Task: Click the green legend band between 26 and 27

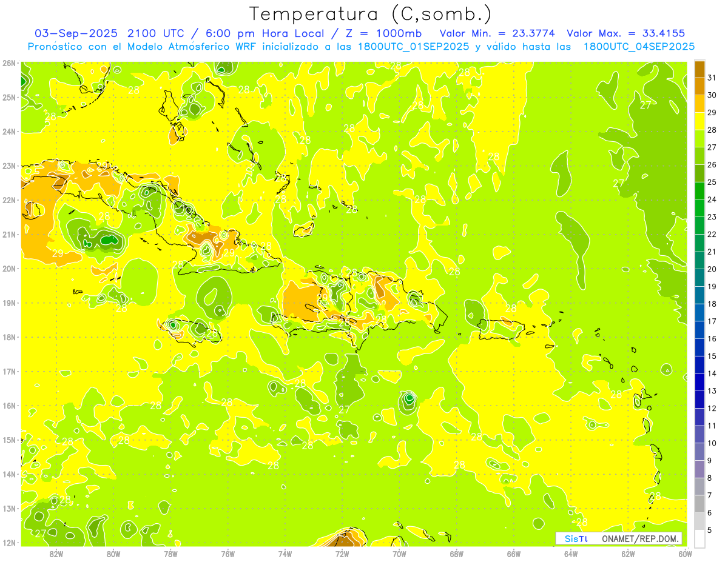Action: 699,156
